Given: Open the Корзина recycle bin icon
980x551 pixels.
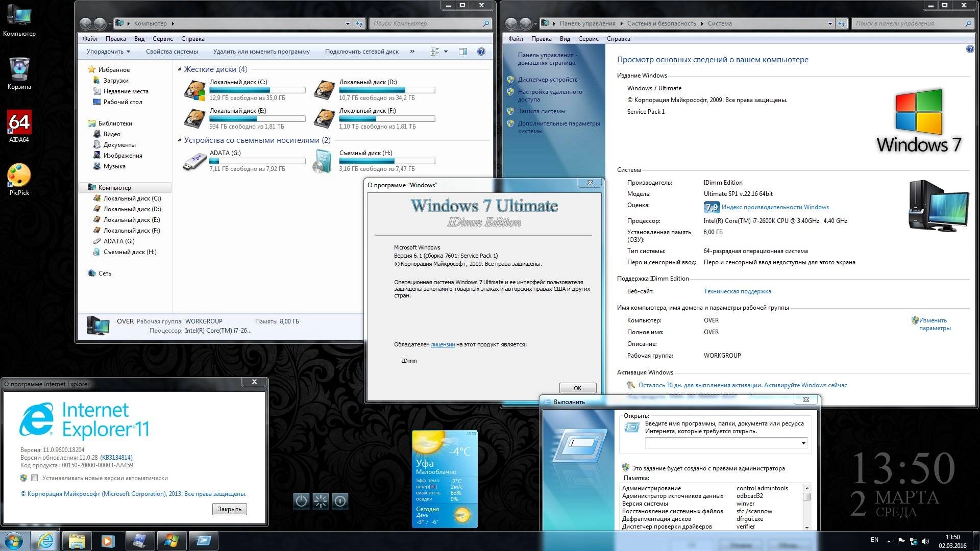Looking at the screenshot, I should [19, 73].
